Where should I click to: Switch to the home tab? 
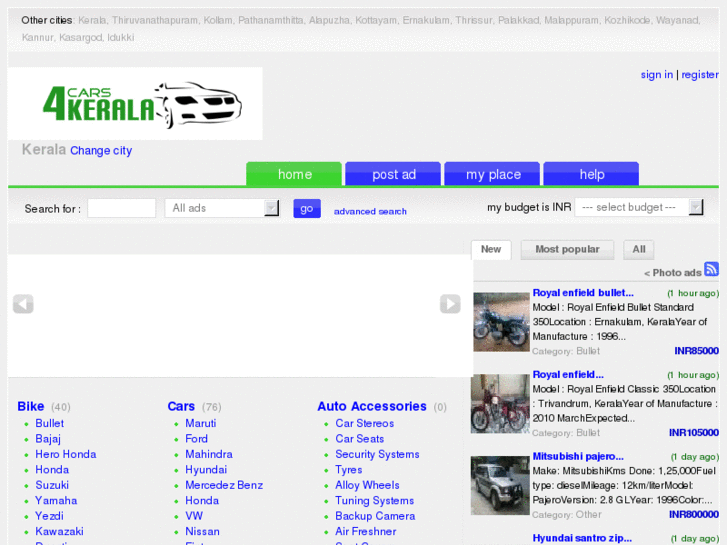[294, 174]
